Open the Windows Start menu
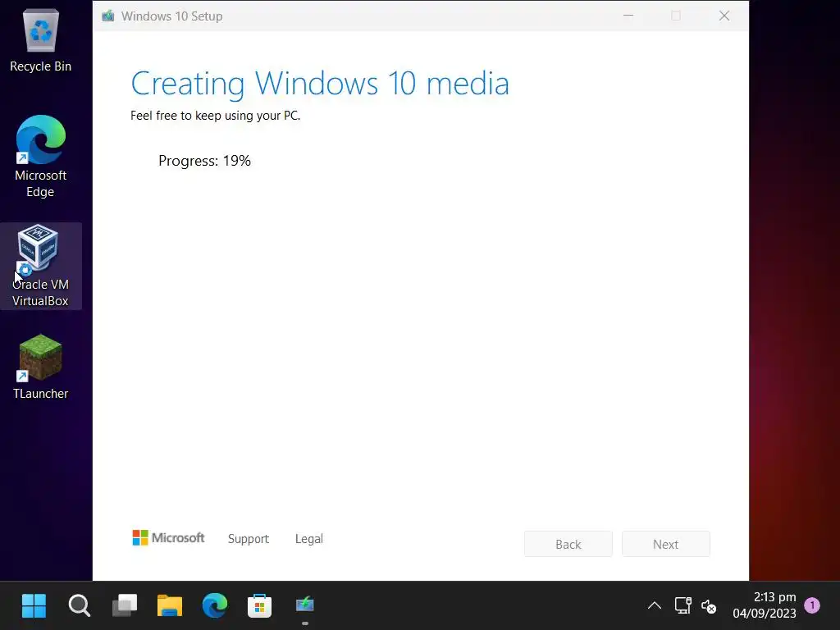Viewport: 840px width, 630px height. tap(34, 606)
